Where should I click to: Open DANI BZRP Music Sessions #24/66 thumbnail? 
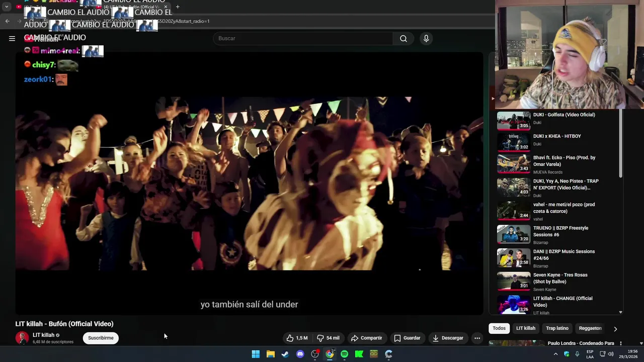click(x=514, y=257)
